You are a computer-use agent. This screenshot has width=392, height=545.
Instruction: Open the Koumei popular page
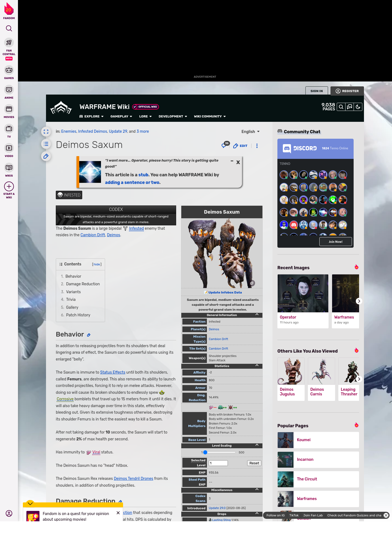(318, 440)
